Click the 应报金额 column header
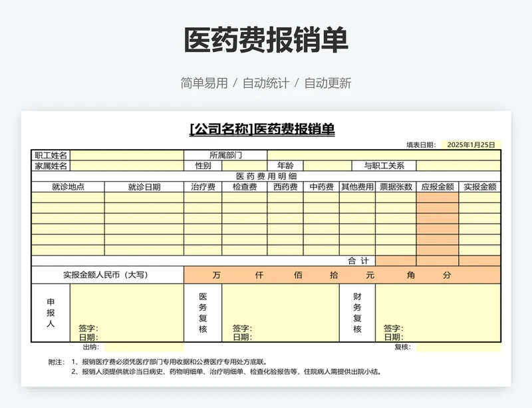 pyautogui.click(x=438, y=187)
